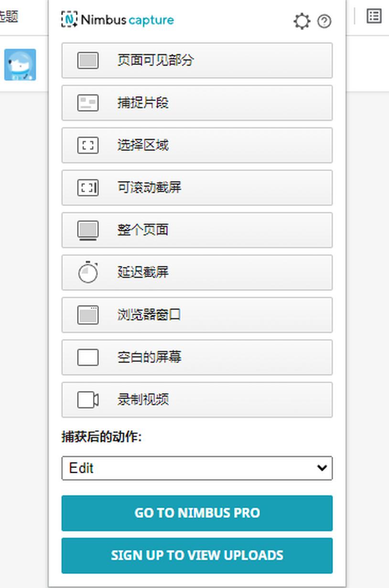This screenshot has width=389, height=588.
Task: Click the scrolling capture icon
Action: point(88,188)
